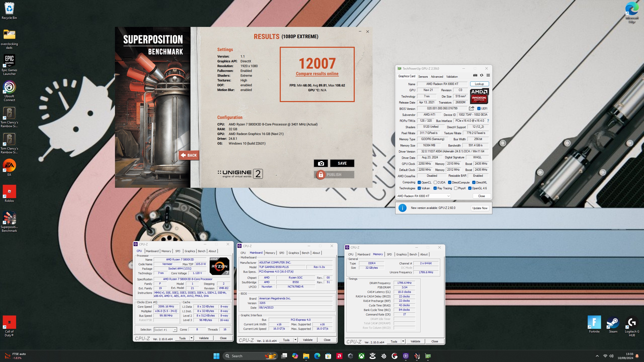Screen dimensions: 644x362
Task: Open File Explorer from taskbar
Action: (306, 356)
